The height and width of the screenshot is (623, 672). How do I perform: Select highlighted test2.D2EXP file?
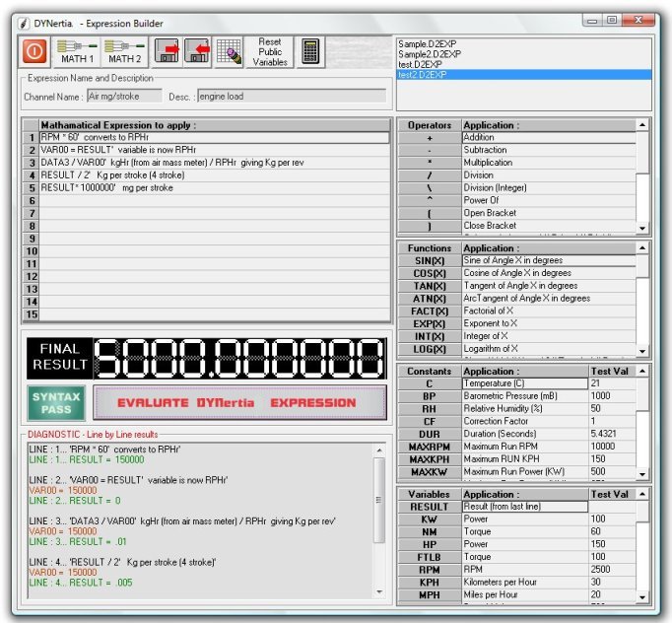[x=524, y=75]
